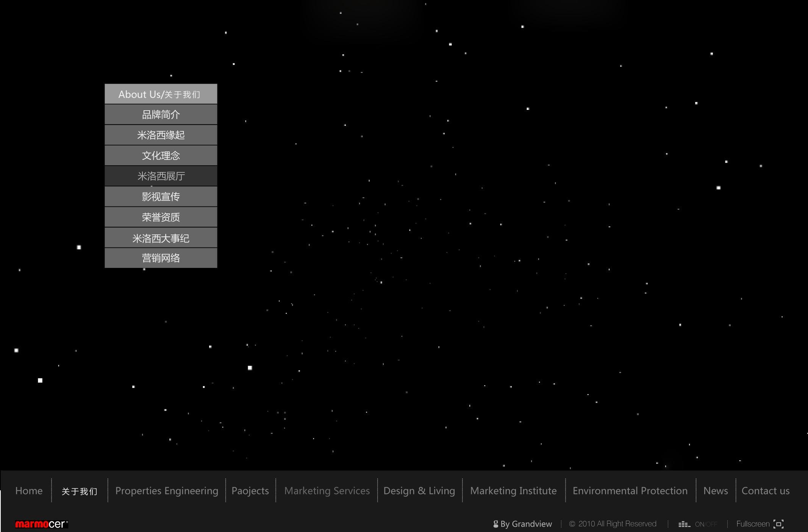This screenshot has width=808, height=532.
Task: Click the sound equalizer icon
Action: (684, 524)
